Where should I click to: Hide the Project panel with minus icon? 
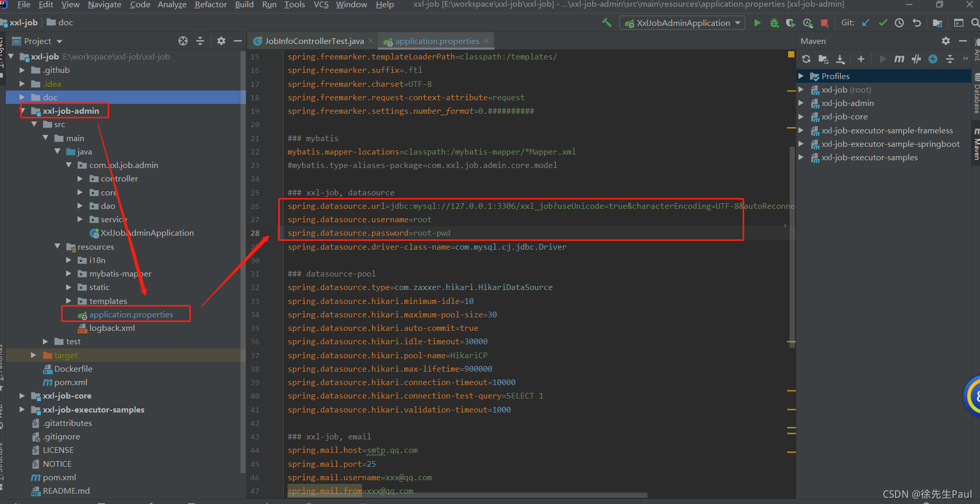(238, 41)
